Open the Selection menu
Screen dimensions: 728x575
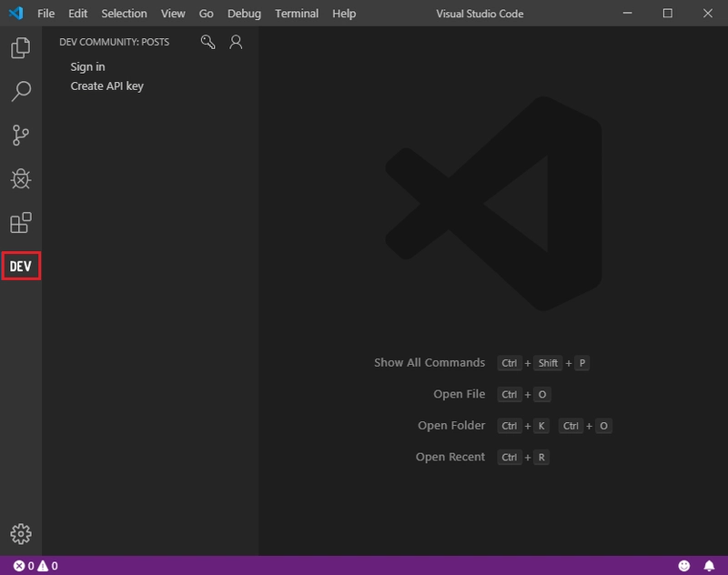[x=124, y=14]
